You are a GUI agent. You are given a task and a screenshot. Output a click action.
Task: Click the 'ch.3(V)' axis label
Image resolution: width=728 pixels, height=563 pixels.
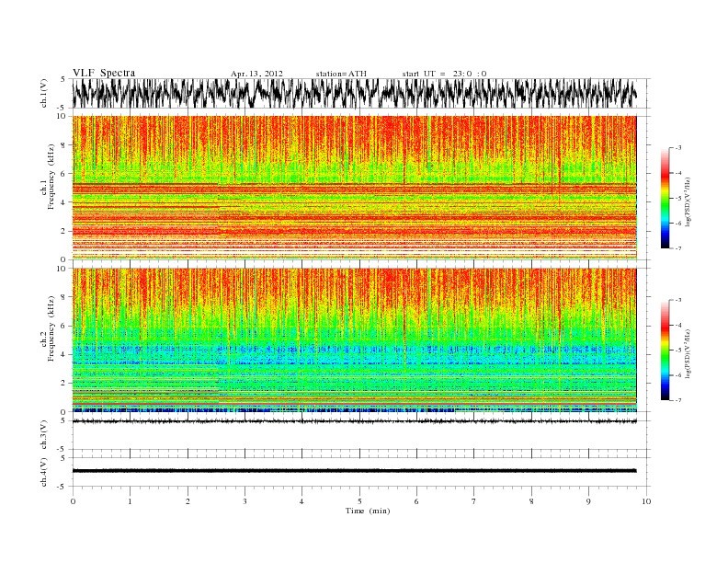[x=44, y=435]
